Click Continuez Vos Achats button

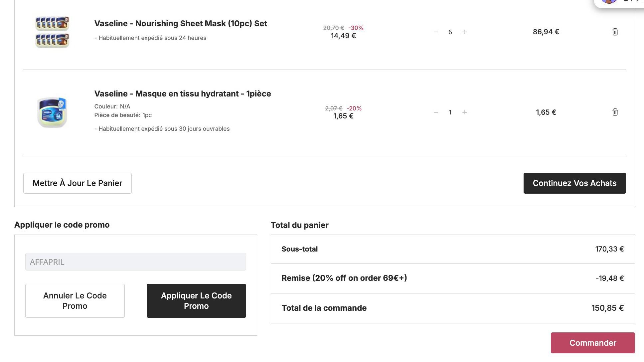tap(574, 183)
